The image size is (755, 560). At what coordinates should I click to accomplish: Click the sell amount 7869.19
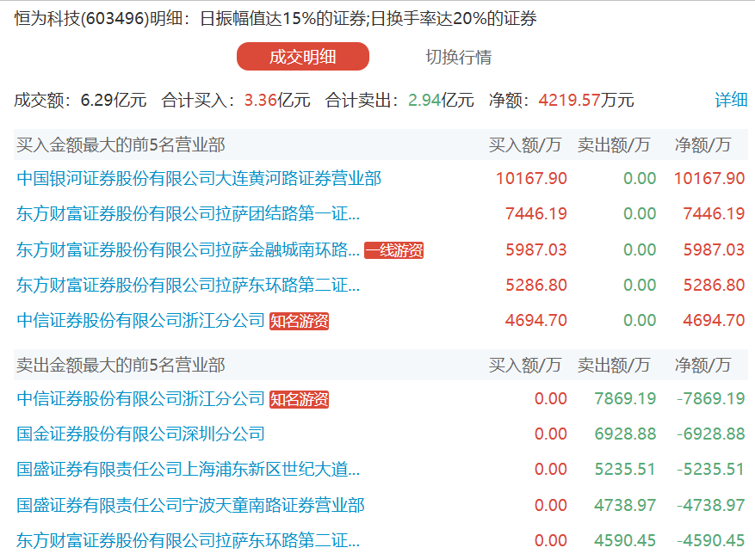coord(625,399)
